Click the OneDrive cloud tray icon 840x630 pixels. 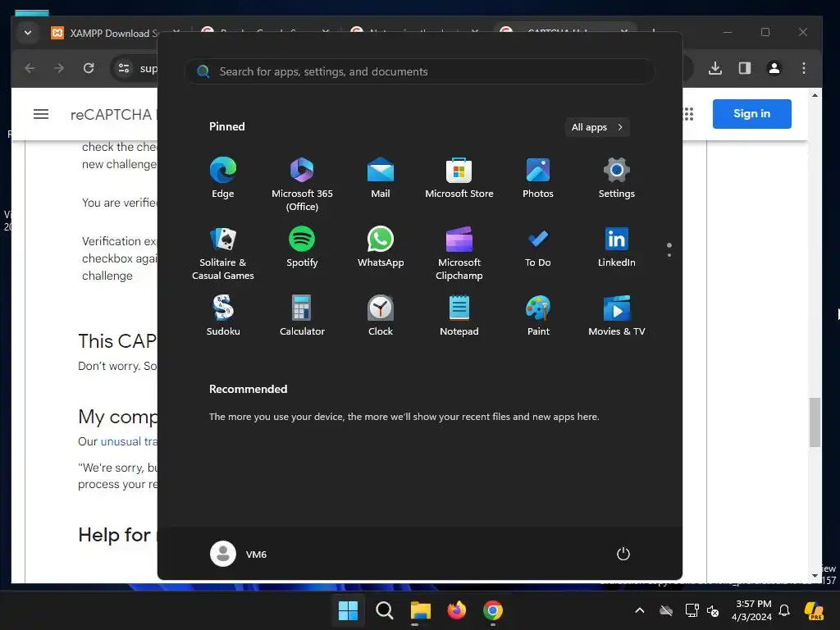[x=666, y=610]
